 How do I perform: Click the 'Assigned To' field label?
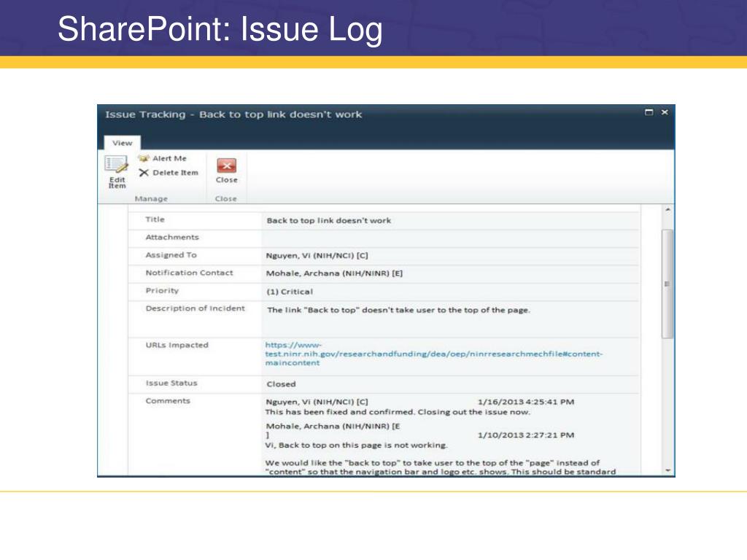[171, 255]
